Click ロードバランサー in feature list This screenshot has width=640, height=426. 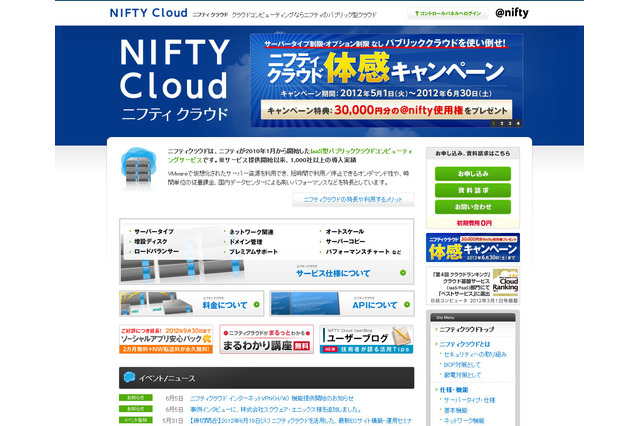tap(156, 252)
